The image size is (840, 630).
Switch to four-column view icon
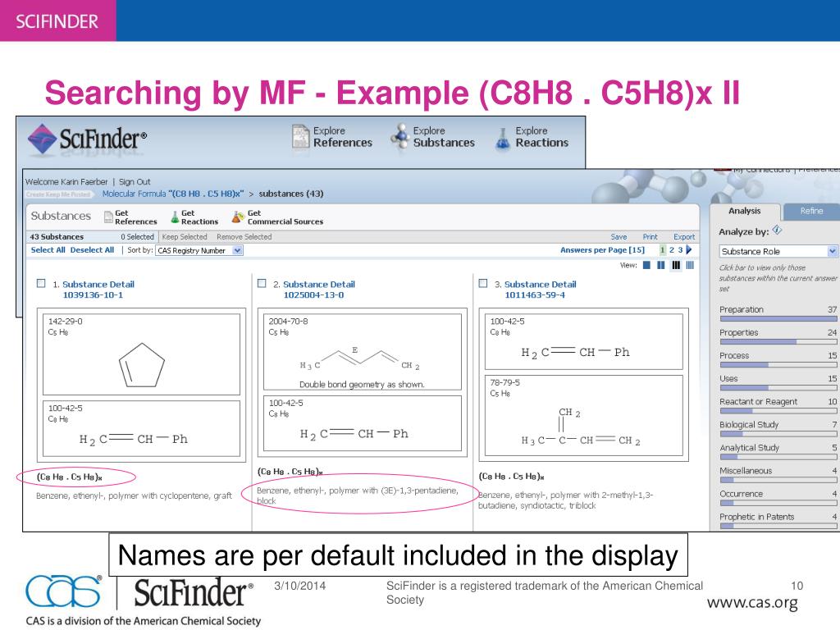pyautogui.click(x=690, y=265)
